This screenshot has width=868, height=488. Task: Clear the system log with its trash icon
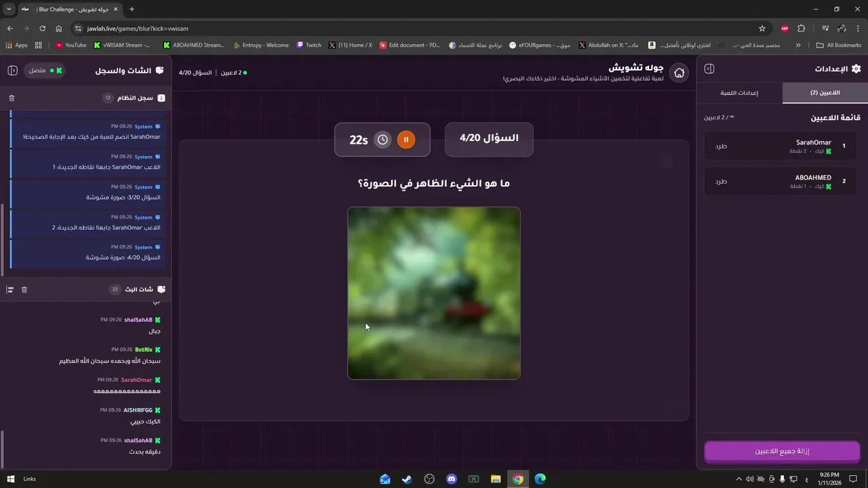click(x=12, y=98)
